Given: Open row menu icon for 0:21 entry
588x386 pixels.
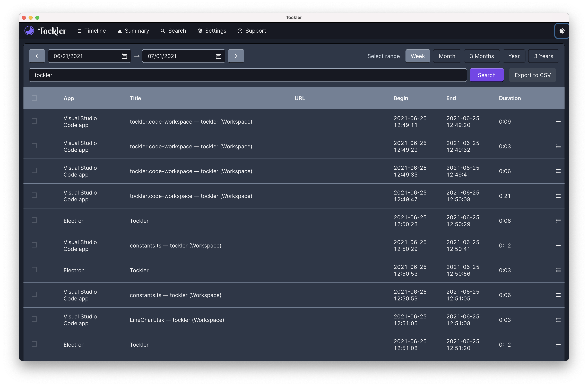Looking at the screenshot, I should (x=558, y=196).
